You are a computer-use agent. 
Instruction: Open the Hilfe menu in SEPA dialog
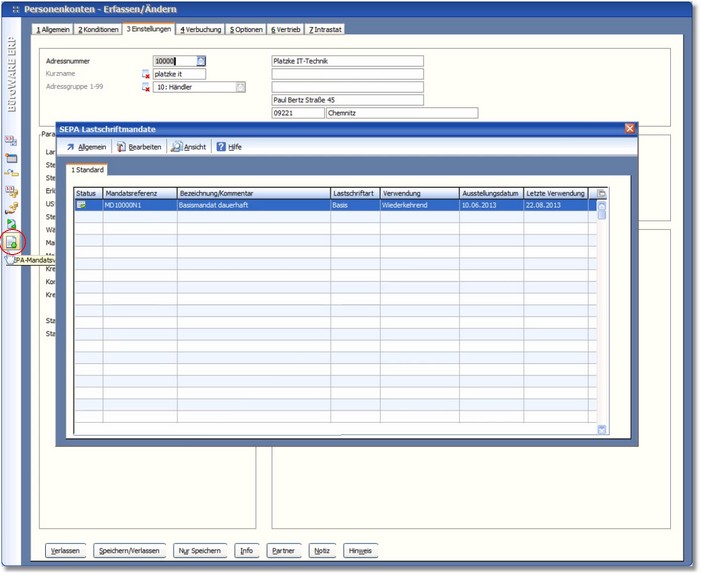[229, 147]
